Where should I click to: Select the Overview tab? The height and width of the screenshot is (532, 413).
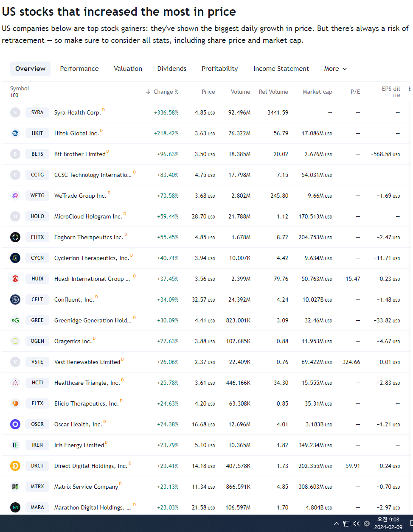(30, 69)
